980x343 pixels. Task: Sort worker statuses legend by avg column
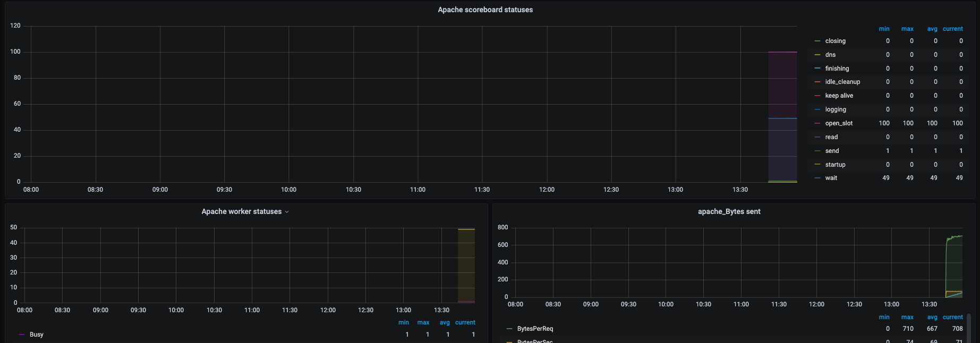[x=445, y=322]
